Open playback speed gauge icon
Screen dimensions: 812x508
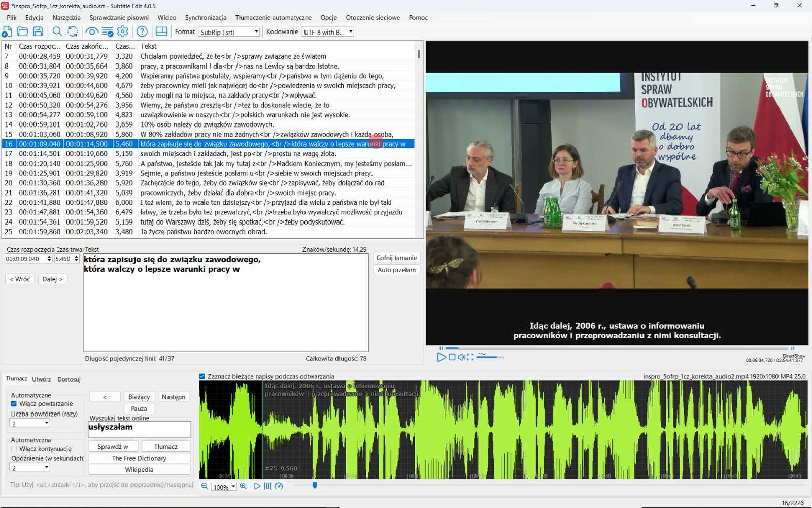(x=279, y=486)
